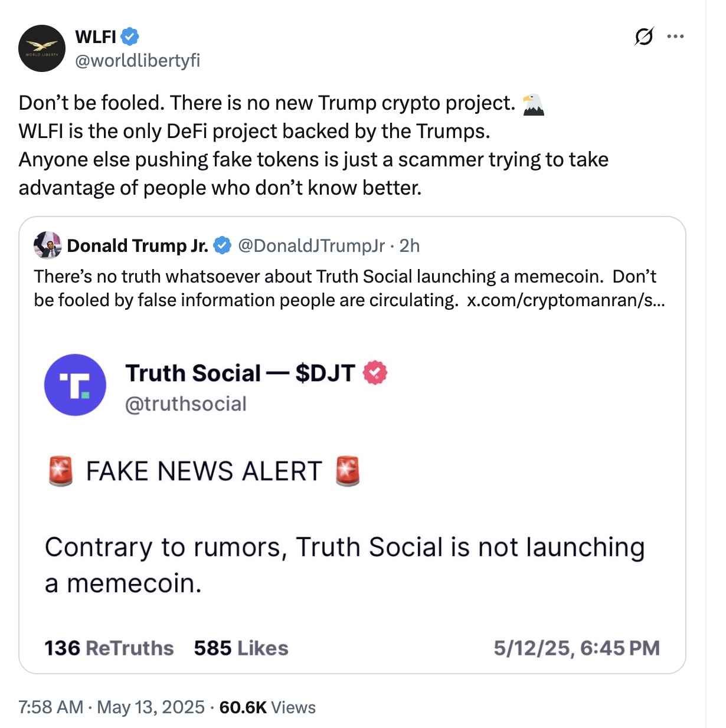Click the blue verified badge beside WLFI
The width and height of the screenshot is (726, 728).
click(130, 37)
